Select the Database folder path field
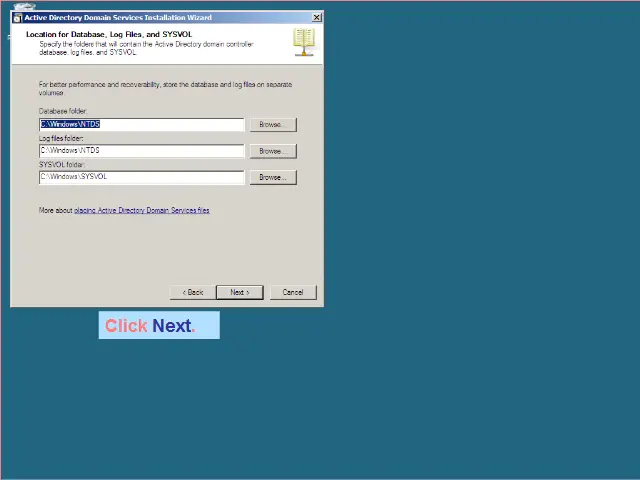Screen dimensions: 640x480 (x=142, y=124)
